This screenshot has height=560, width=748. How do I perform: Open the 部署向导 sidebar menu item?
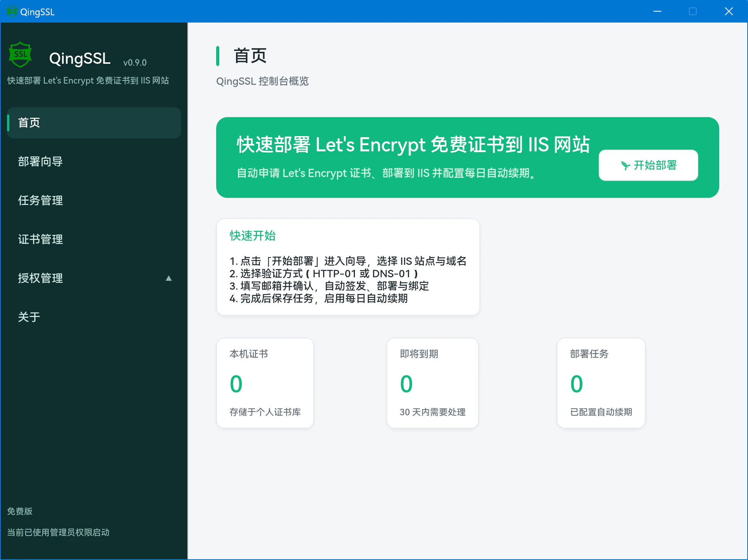(94, 162)
